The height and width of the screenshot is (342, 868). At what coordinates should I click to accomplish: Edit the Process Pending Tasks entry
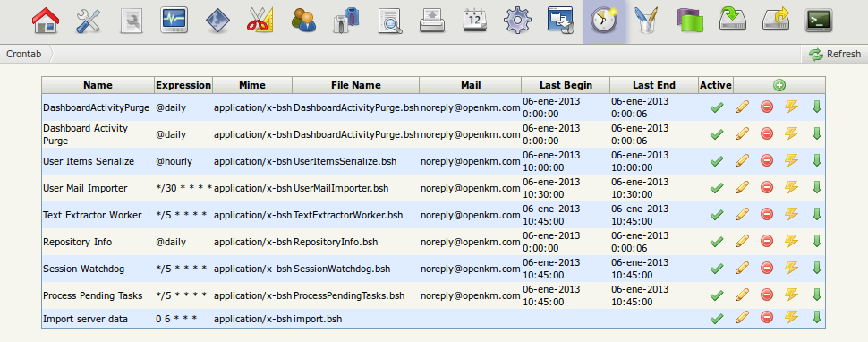[742, 295]
